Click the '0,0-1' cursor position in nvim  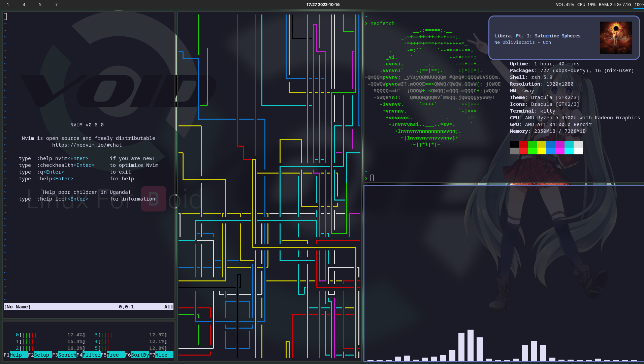click(126, 307)
